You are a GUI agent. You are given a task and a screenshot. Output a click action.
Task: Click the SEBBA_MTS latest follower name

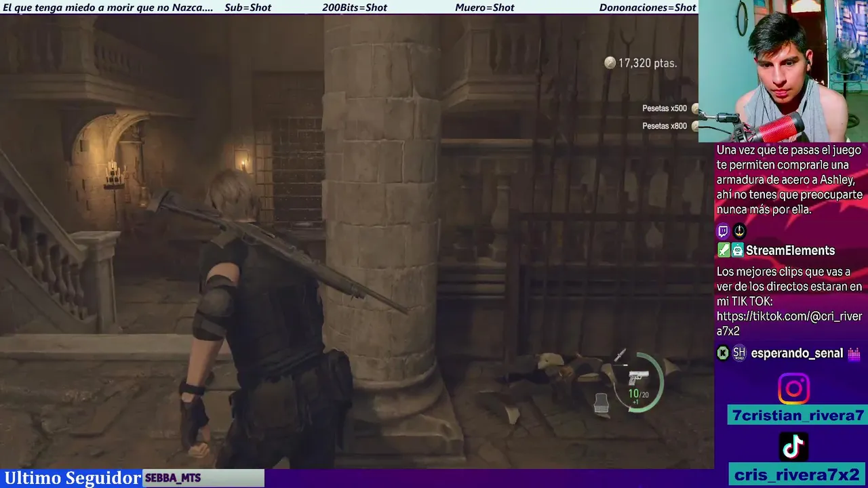[173, 478]
